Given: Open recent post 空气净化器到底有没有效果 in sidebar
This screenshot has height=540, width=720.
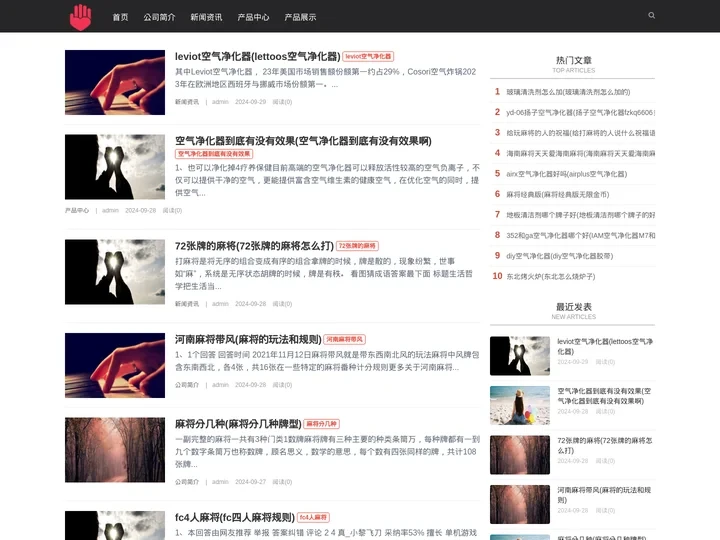Looking at the screenshot, I should (x=604, y=396).
